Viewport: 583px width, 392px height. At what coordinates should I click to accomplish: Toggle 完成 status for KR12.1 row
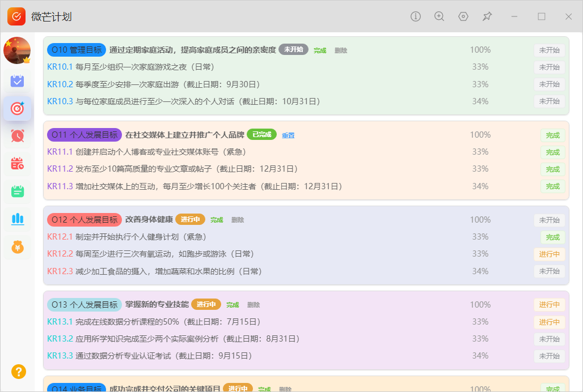(x=552, y=237)
